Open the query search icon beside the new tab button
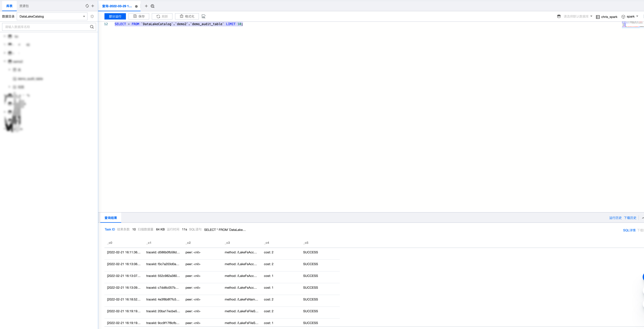This screenshot has height=329, width=644. coord(152,6)
